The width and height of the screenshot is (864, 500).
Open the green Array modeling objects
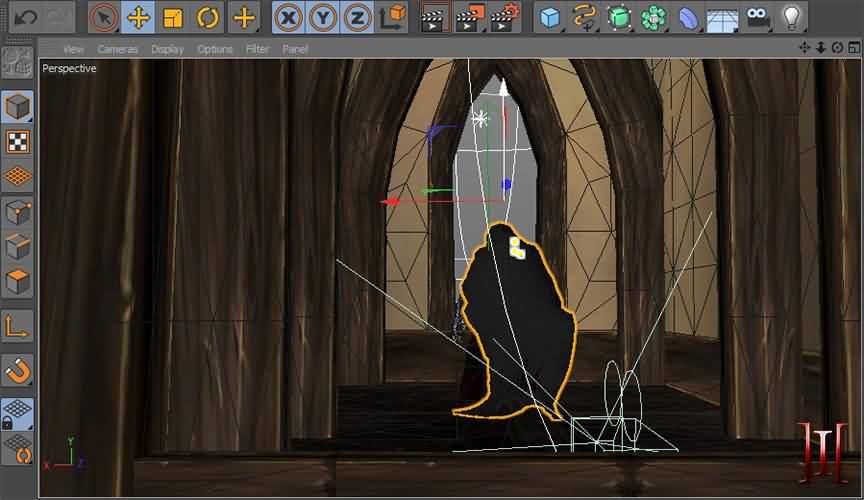654,18
